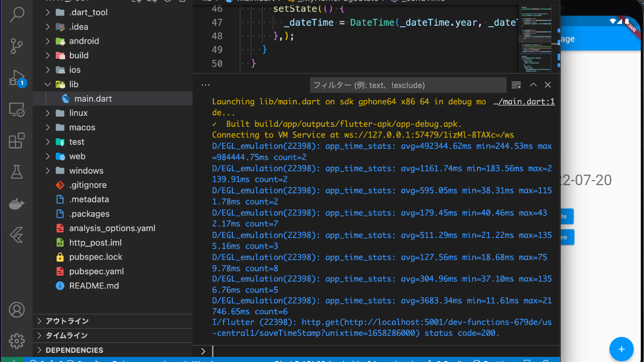This screenshot has height=362, width=644.
Task: Open the Search view in activity bar
Action: (x=17, y=14)
